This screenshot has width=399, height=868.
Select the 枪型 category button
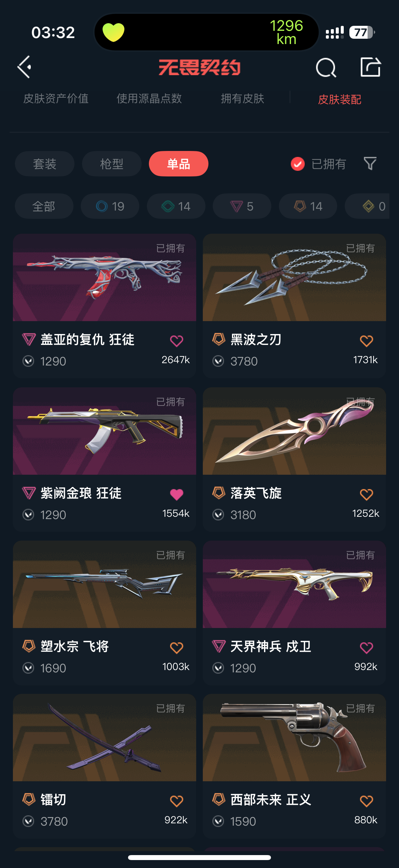click(111, 164)
